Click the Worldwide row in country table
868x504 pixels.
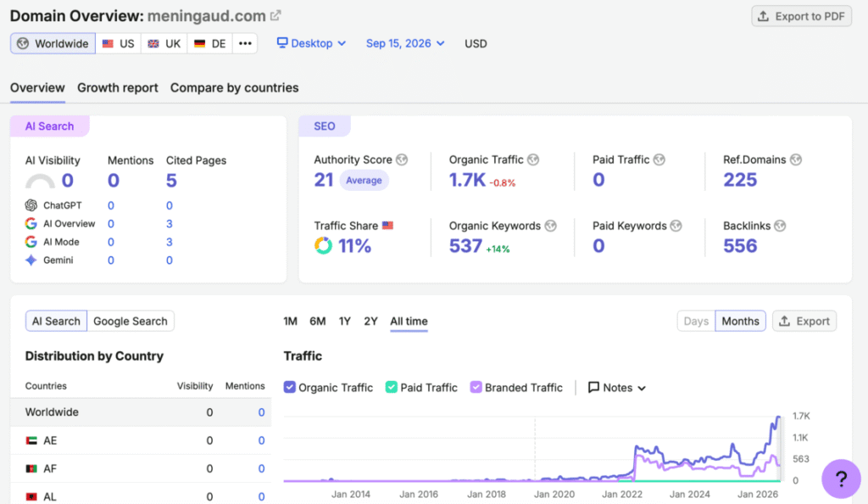[x=141, y=412]
